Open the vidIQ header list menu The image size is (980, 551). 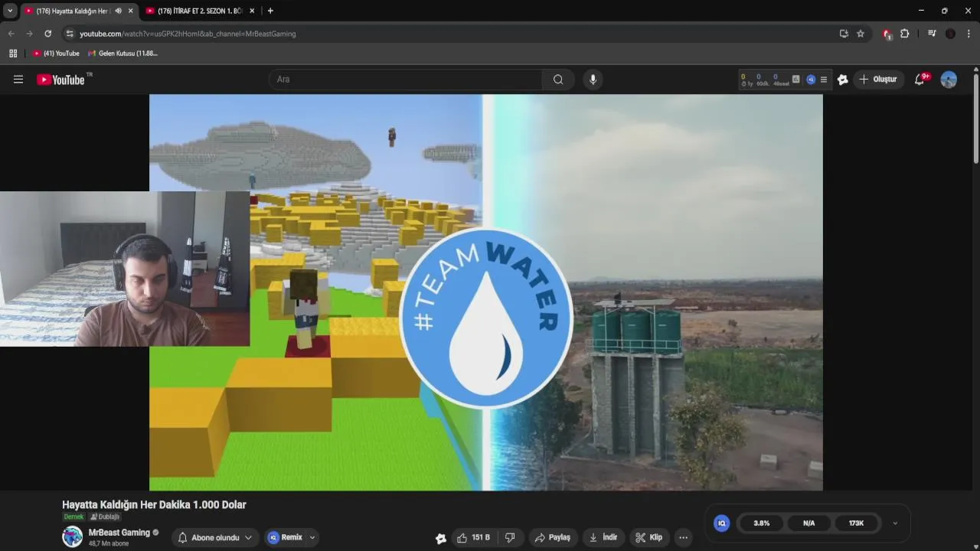[x=824, y=80]
